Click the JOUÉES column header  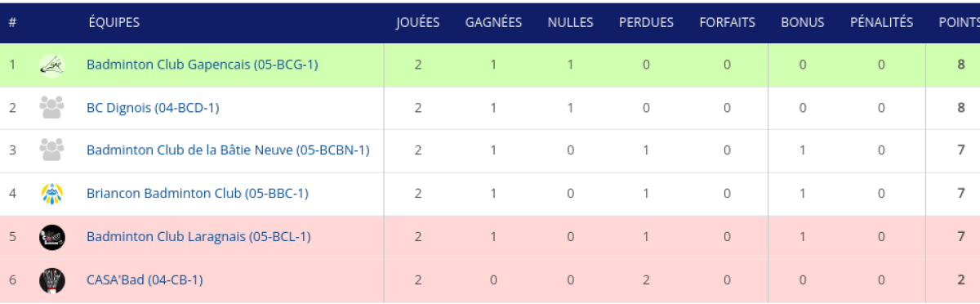pyautogui.click(x=418, y=23)
